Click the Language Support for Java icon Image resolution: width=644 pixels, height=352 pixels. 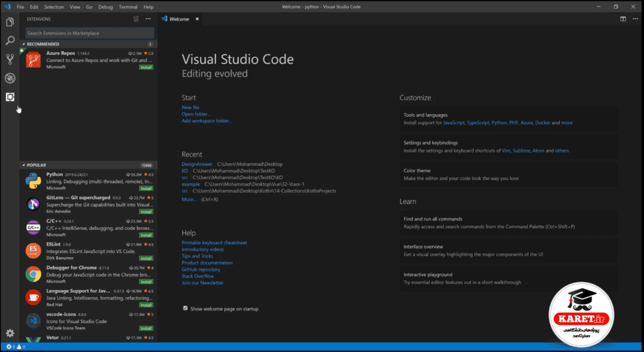pos(33,297)
